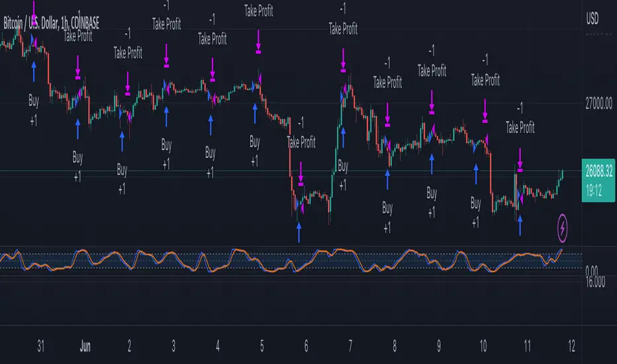The image size is (617, 364).
Task: Click the magenta Take Profit arrow near June 7 peak
Action: click(x=343, y=61)
